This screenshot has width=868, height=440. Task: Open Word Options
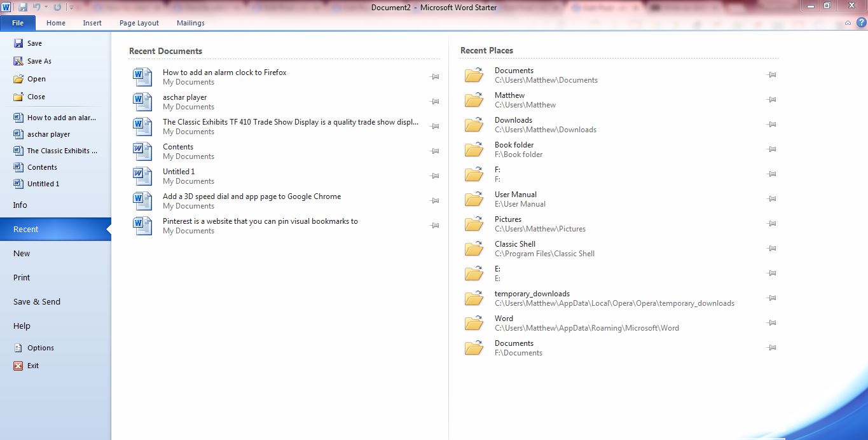(x=34, y=348)
